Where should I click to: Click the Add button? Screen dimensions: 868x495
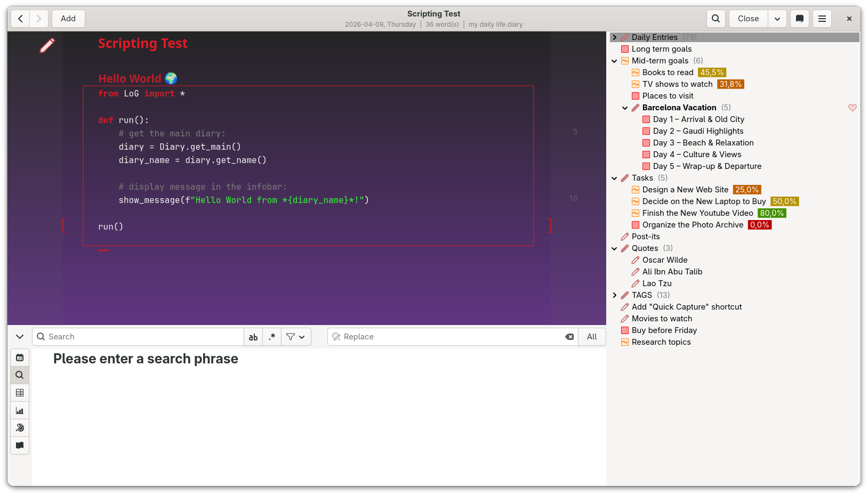68,19
